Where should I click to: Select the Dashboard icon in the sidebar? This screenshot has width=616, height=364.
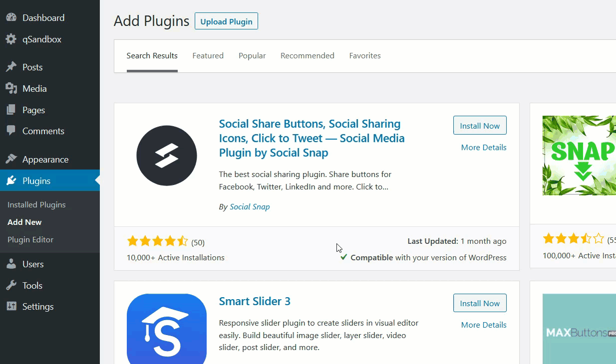tap(12, 17)
